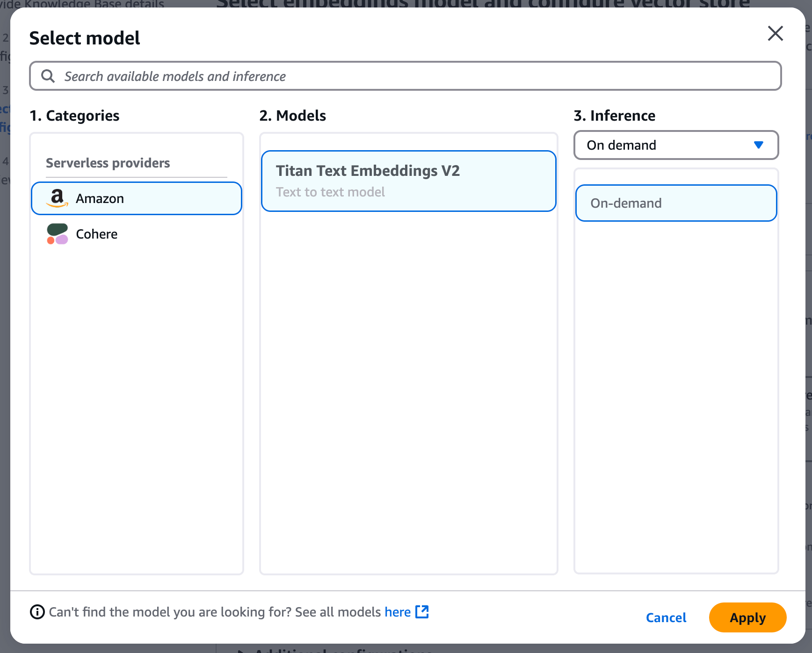Click the magnifying glass search icon

tap(48, 76)
